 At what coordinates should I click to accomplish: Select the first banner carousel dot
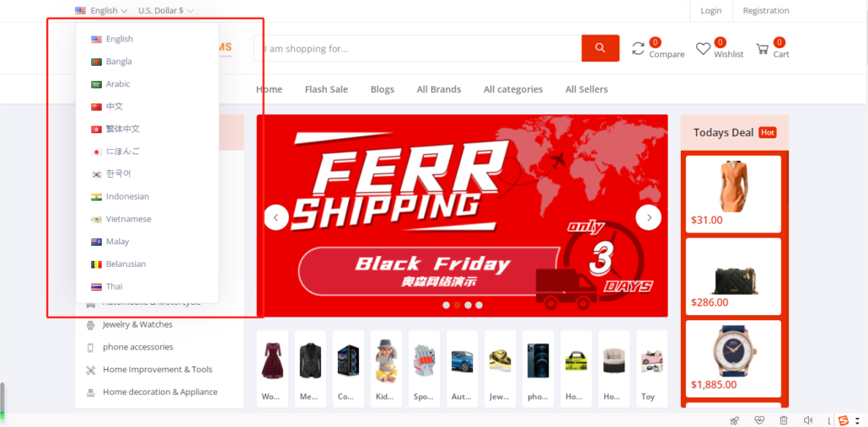(446, 305)
